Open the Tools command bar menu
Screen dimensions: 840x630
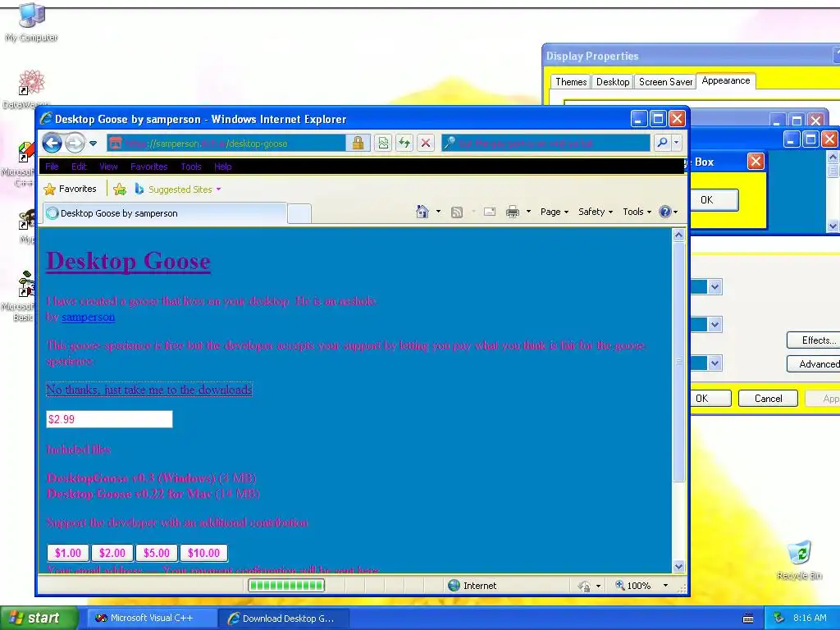click(637, 212)
